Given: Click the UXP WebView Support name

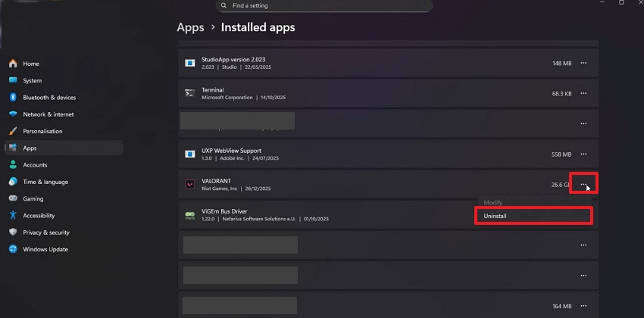Looking at the screenshot, I should click(x=231, y=151).
